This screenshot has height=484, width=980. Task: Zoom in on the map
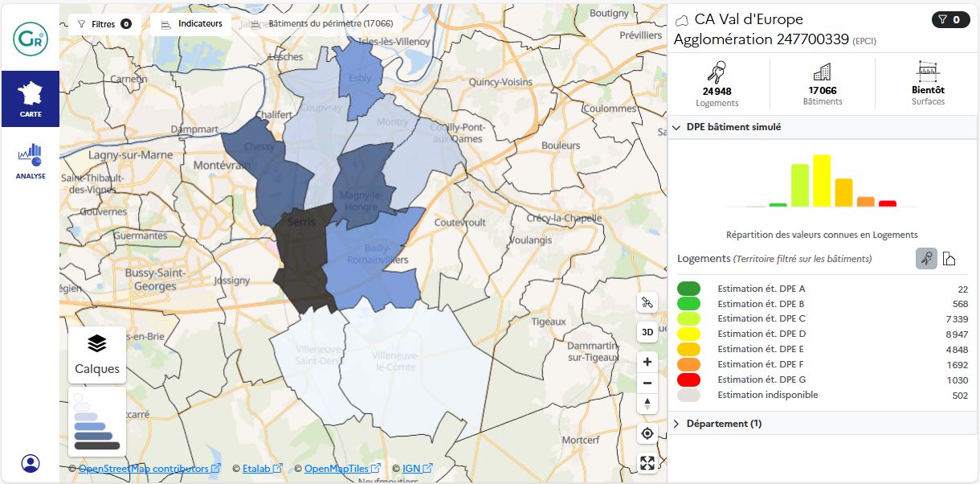tap(647, 362)
